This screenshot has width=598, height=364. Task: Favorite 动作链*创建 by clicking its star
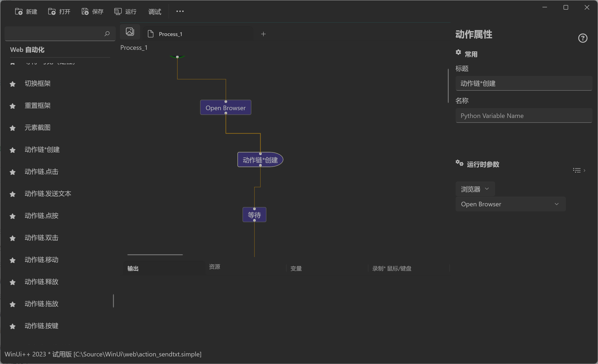point(12,150)
